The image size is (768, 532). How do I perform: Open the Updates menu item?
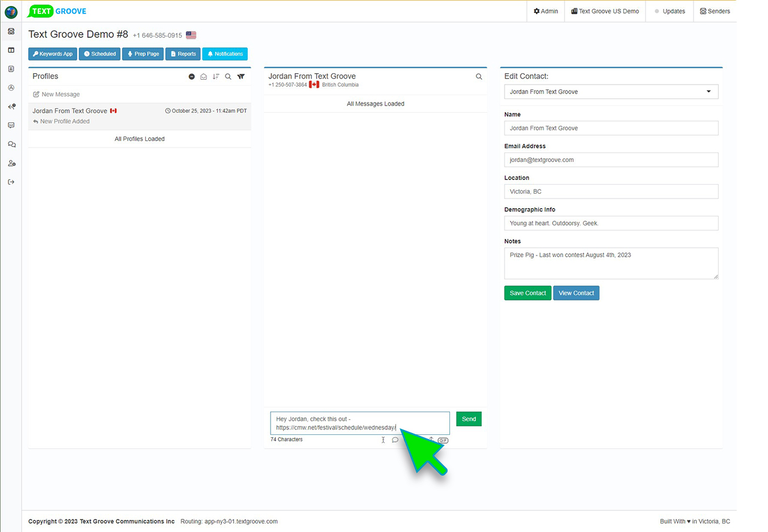pyautogui.click(x=670, y=11)
